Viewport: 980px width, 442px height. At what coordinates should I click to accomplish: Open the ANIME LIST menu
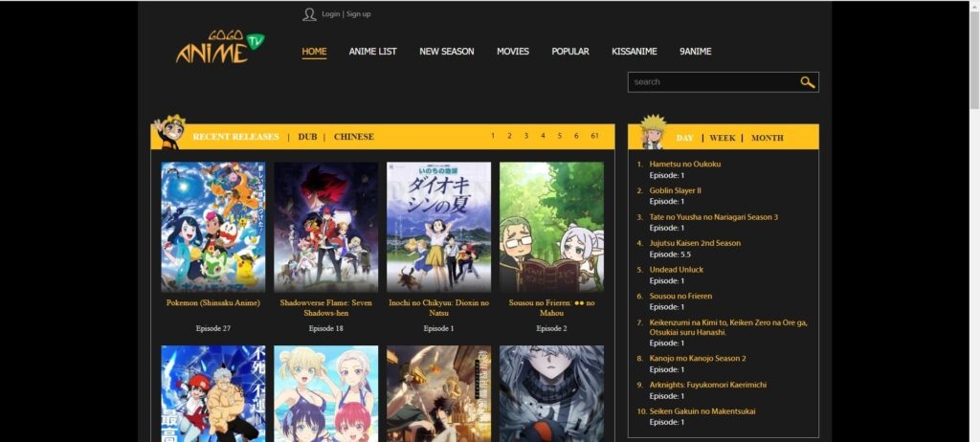coord(372,52)
